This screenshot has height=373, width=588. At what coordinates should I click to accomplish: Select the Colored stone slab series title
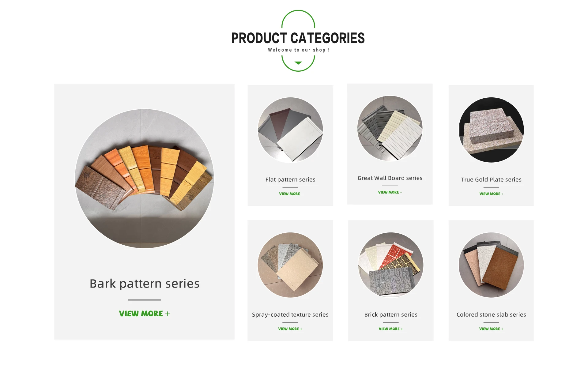(491, 315)
